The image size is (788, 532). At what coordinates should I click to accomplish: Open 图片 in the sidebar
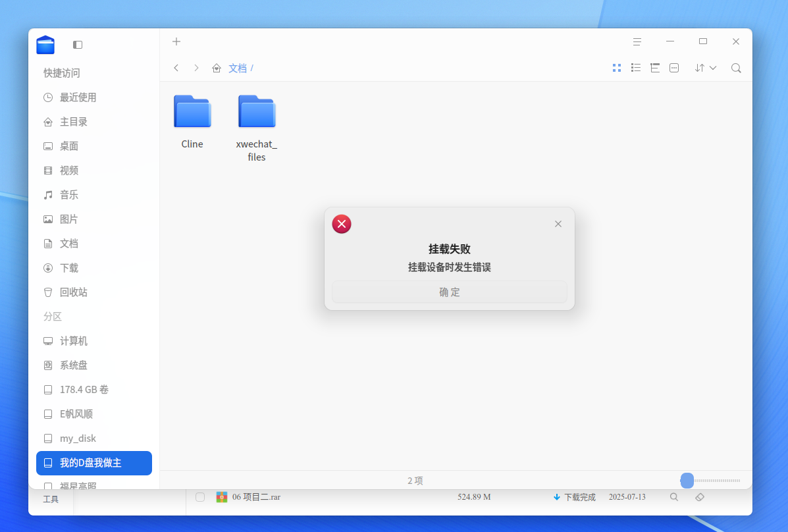[x=94, y=219]
